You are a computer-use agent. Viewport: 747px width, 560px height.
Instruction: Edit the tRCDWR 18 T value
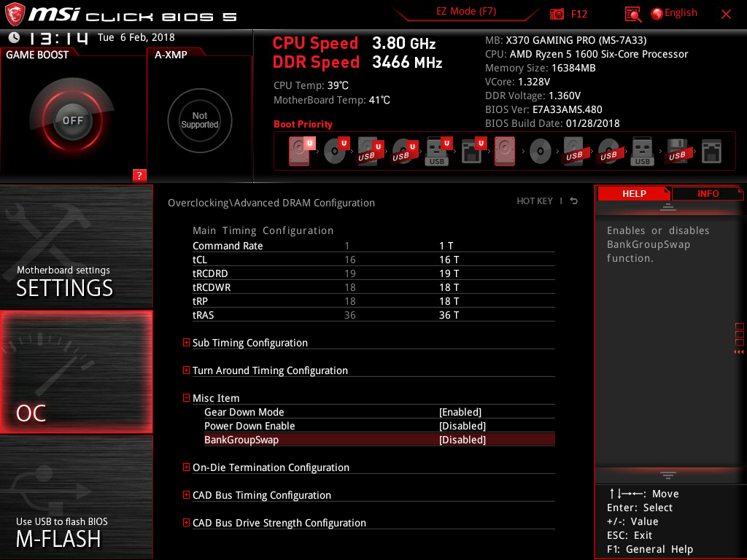449,287
